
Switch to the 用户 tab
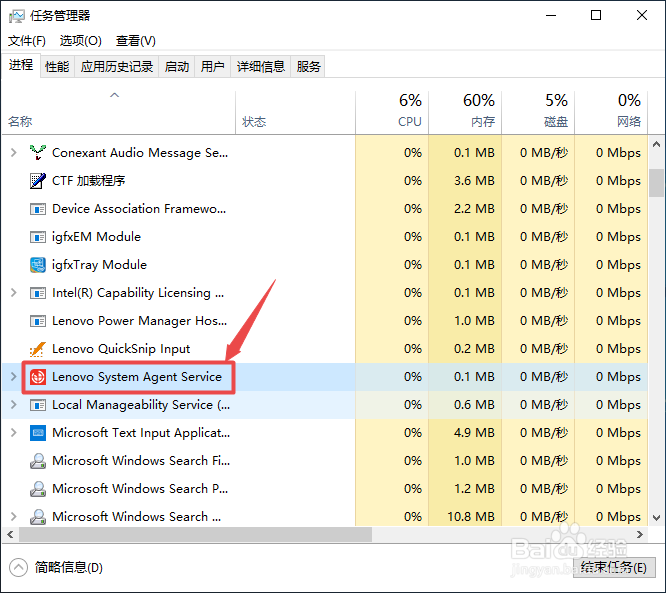click(x=212, y=67)
